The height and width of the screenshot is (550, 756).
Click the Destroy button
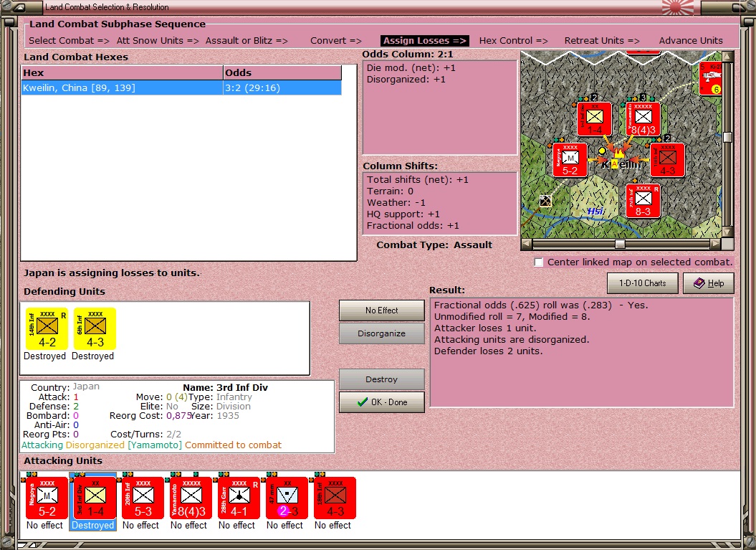381,379
